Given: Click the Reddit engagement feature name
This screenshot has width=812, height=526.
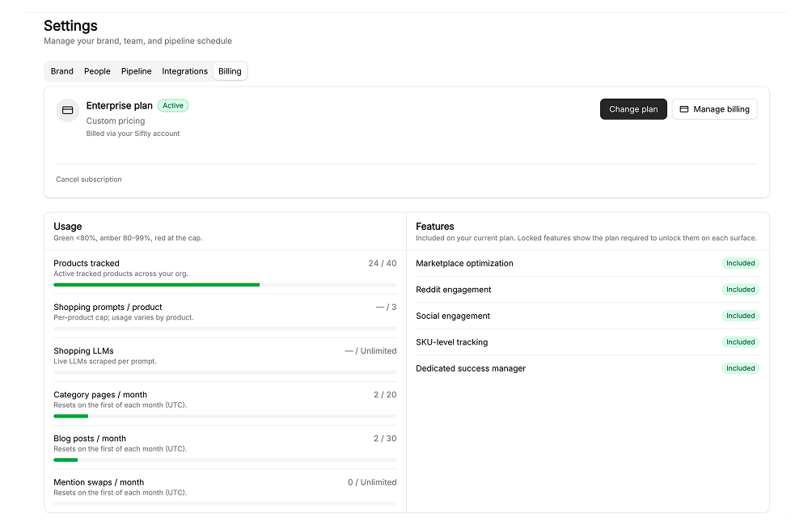Looking at the screenshot, I should coord(453,290).
